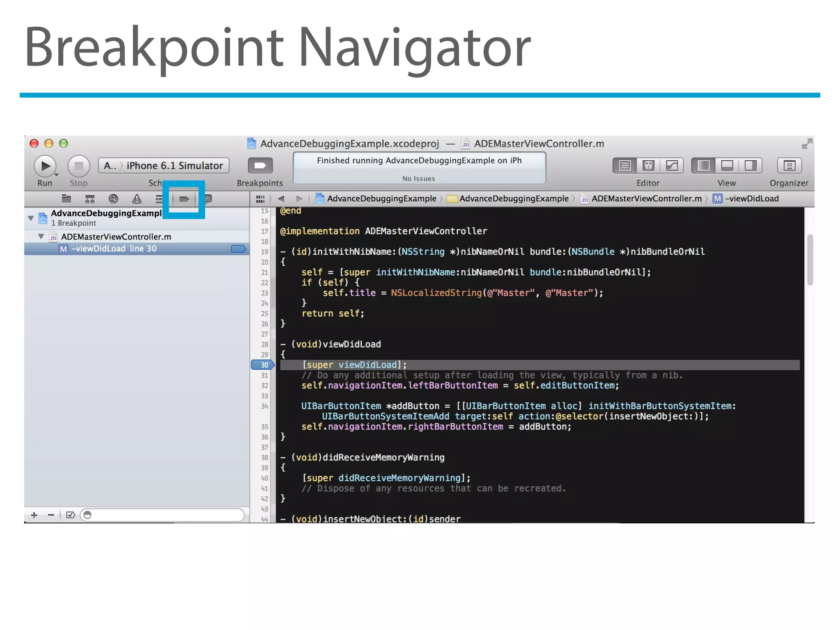
Task: Show the Search navigator tab
Action: click(x=113, y=199)
